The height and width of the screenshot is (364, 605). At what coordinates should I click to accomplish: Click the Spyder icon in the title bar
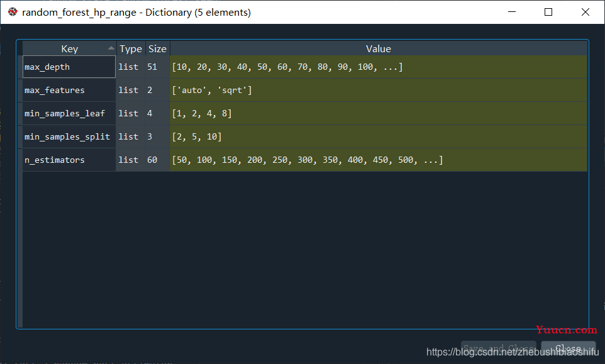13,13
